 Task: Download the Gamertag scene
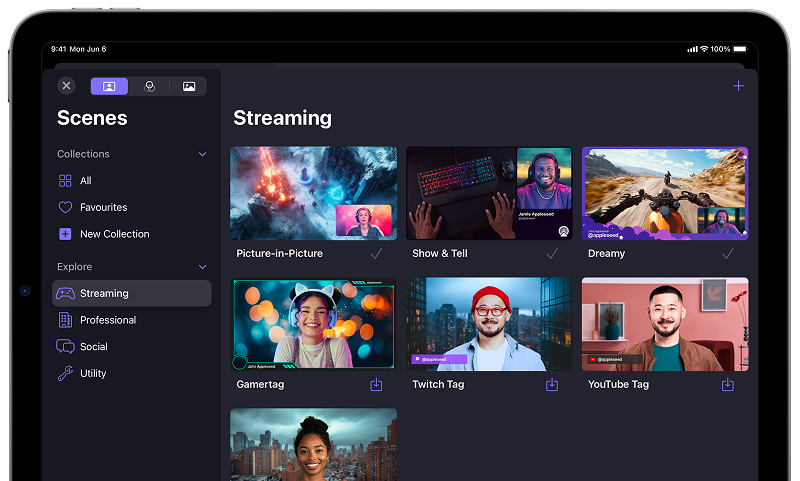coord(376,384)
